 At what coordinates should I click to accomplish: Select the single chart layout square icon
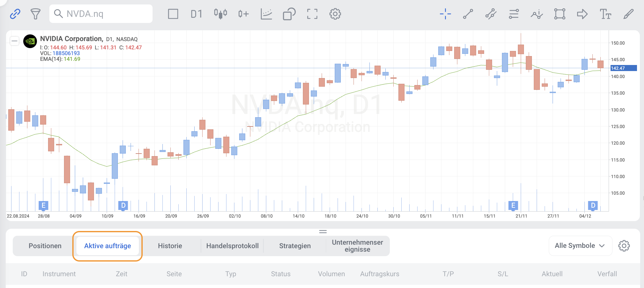[x=173, y=14]
